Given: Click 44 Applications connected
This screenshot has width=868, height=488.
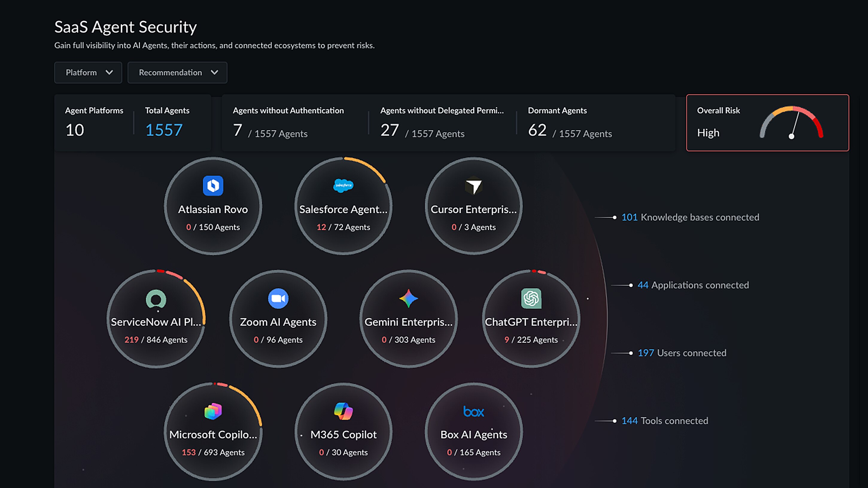Looking at the screenshot, I should pos(693,285).
